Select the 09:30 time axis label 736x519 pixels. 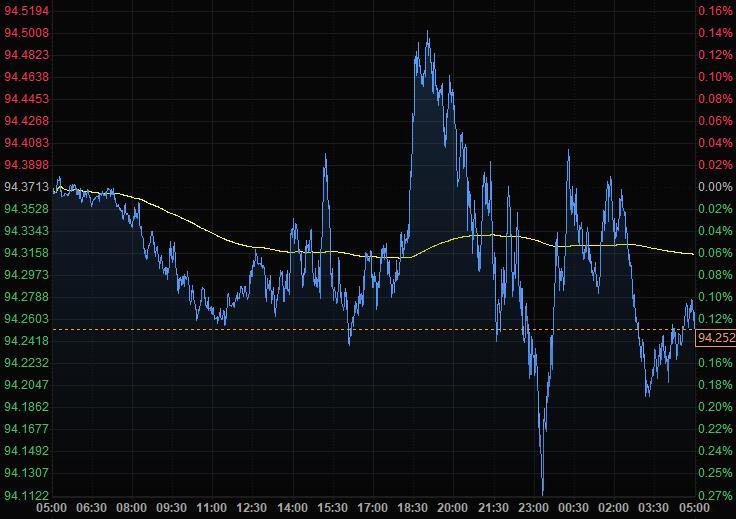click(173, 507)
